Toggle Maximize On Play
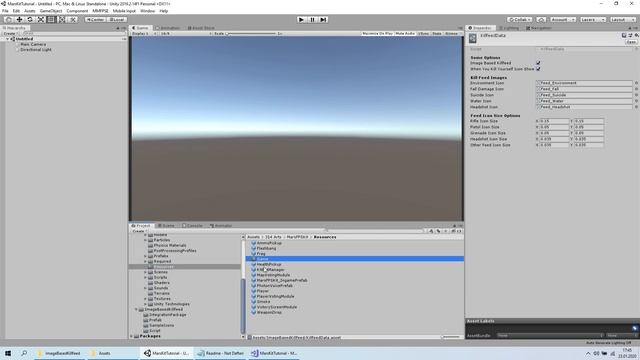Image resolution: width=640 pixels, height=360 pixels. point(377,33)
